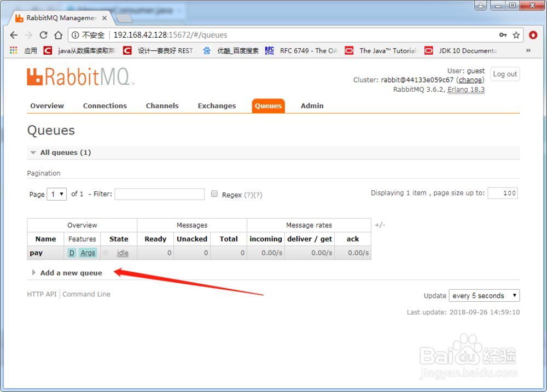Click the 'D' durable feature badge
Screen dimensions: 547x392
[x=72, y=253]
